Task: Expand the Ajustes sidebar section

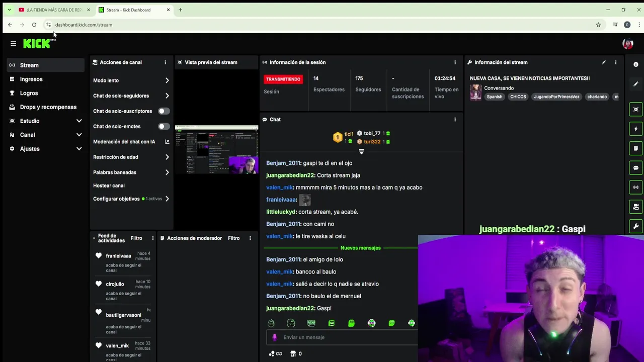Action: coord(78,149)
